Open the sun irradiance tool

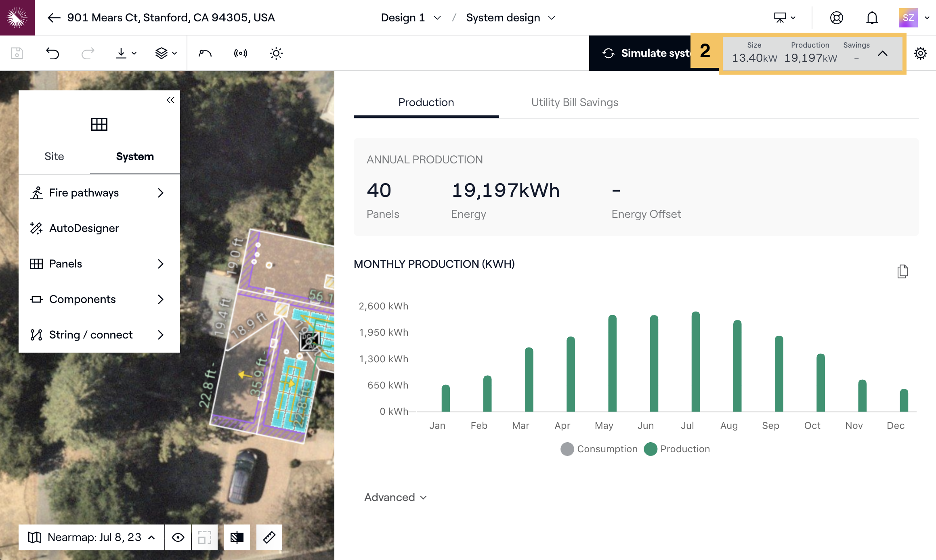click(276, 53)
